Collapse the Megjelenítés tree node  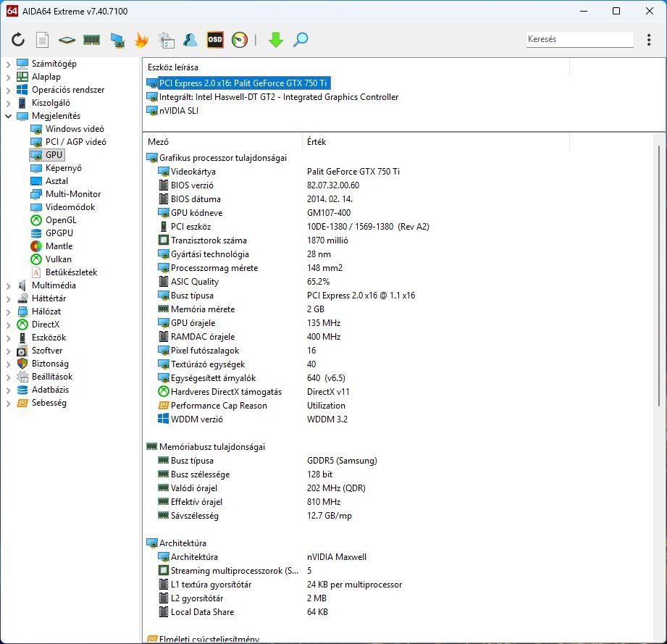click(8, 116)
